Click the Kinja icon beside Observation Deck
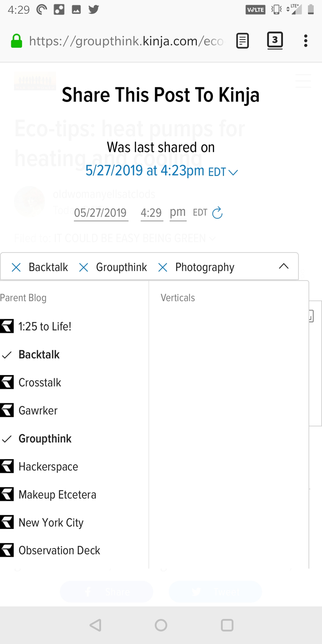 click(7, 550)
